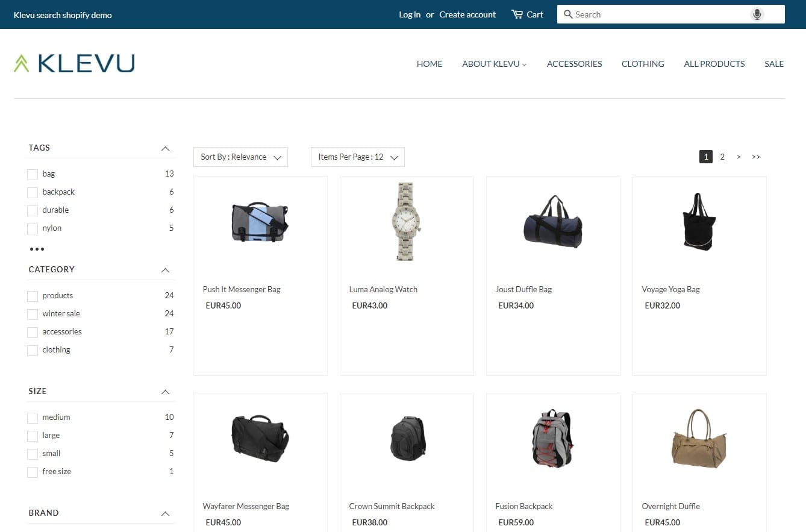Screen dimensions: 806x532
Task: Open the shopping cart icon
Action: 517,14
